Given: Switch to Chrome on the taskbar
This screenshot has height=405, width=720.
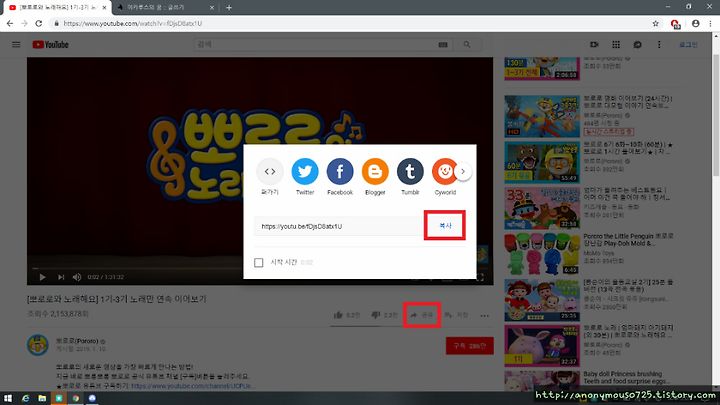Looking at the screenshot, I should 76,398.
